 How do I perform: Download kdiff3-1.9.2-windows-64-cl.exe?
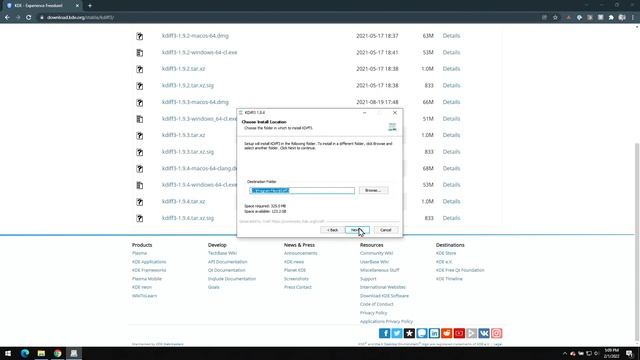click(x=199, y=52)
